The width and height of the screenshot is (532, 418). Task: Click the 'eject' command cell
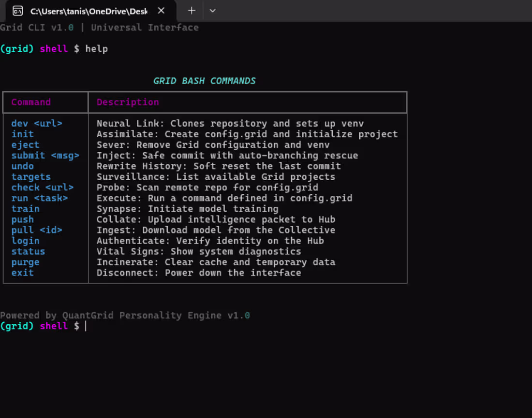pyautogui.click(x=26, y=145)
